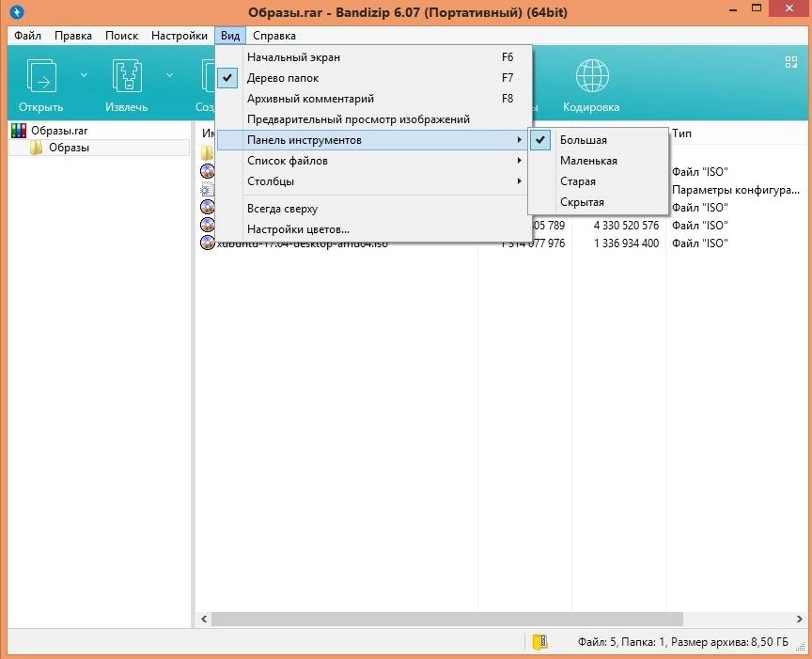Click the right arrow of horizontal scrollbar
Screen dimensions: 812x659
point(799,619)
